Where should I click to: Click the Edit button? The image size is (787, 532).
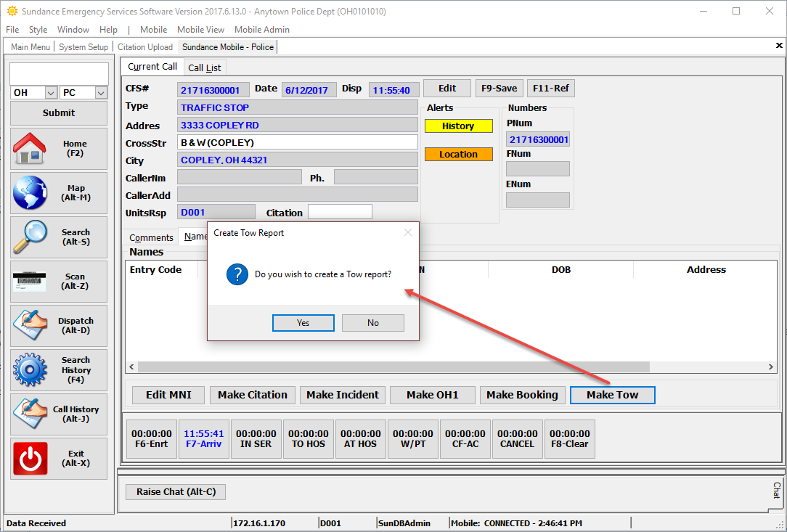tap(447, 89)
